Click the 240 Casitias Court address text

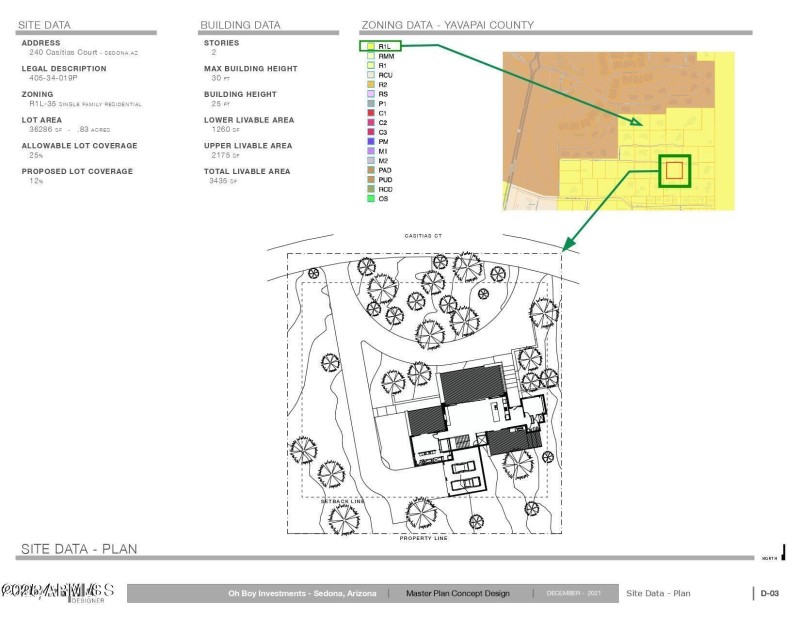pos(84,52)
